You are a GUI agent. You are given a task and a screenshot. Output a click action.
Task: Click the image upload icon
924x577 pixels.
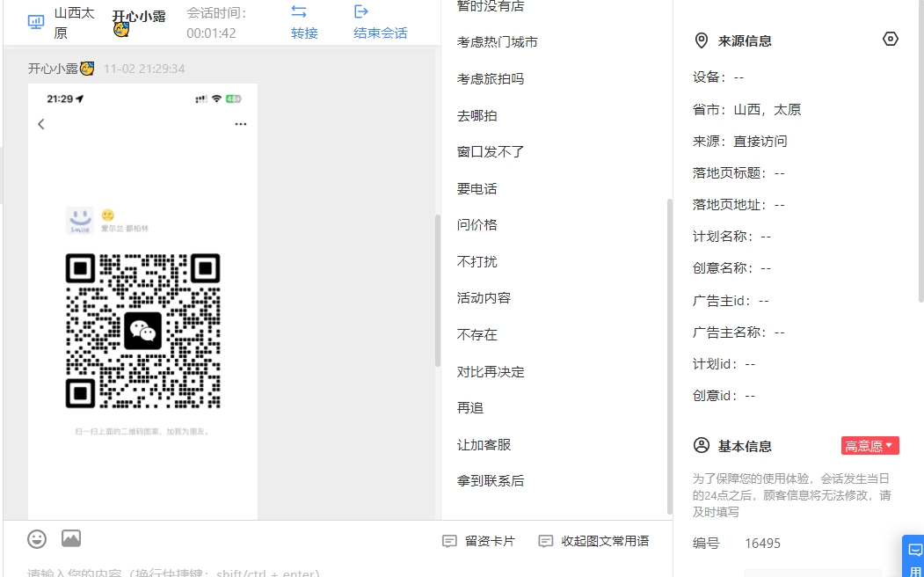click(x=71, y=538)
